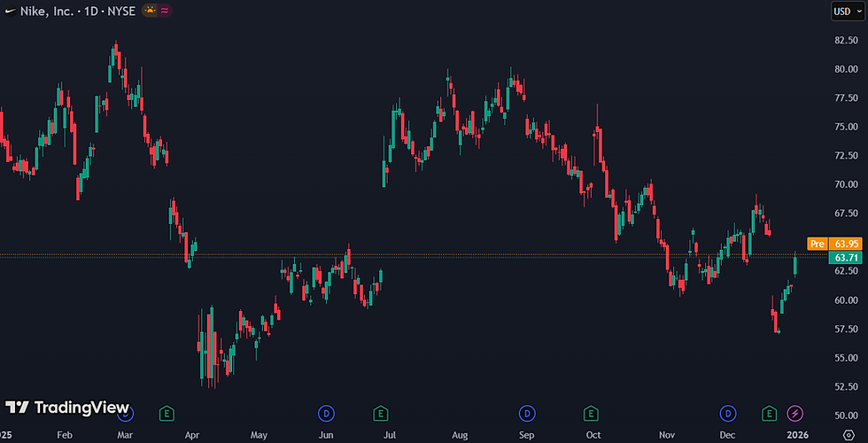
Task: Click the 52.50 price axis label
Action: click(x=846, y=386)
